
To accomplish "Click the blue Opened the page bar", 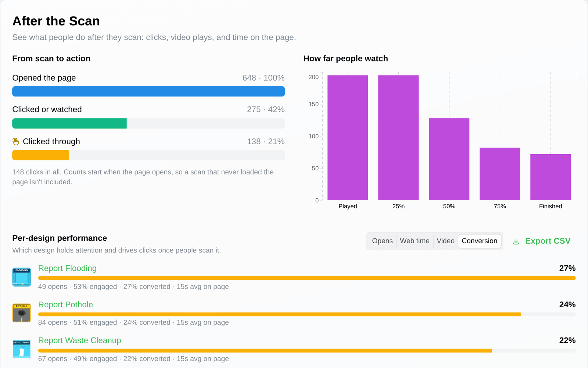I will pos(148,91).
